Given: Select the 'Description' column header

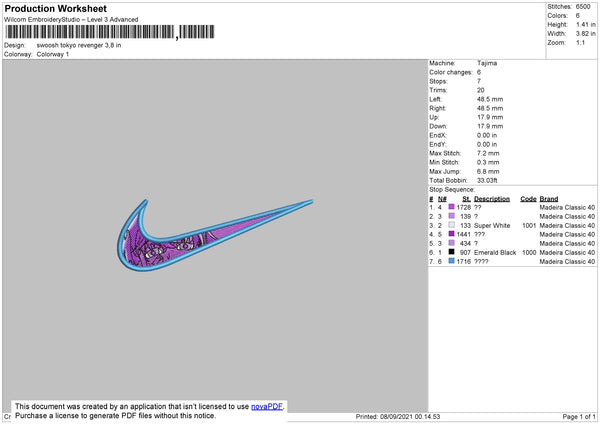Looking at the screenshot, I should click(x=492, y=199).
